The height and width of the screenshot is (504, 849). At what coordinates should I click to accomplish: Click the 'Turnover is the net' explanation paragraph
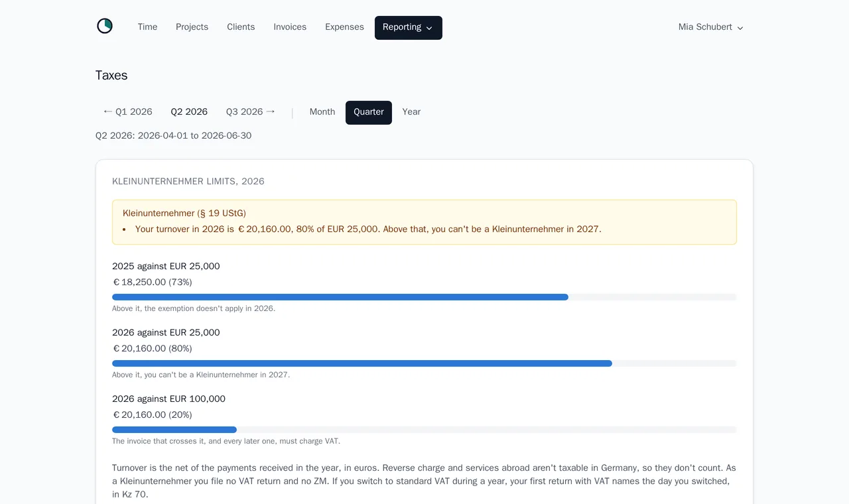(x=424, y=481)
